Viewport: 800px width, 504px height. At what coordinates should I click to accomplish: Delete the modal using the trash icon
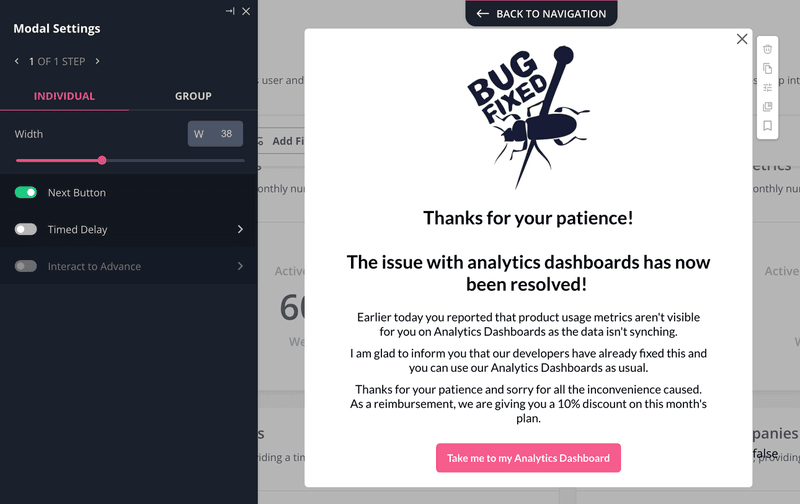767,49
